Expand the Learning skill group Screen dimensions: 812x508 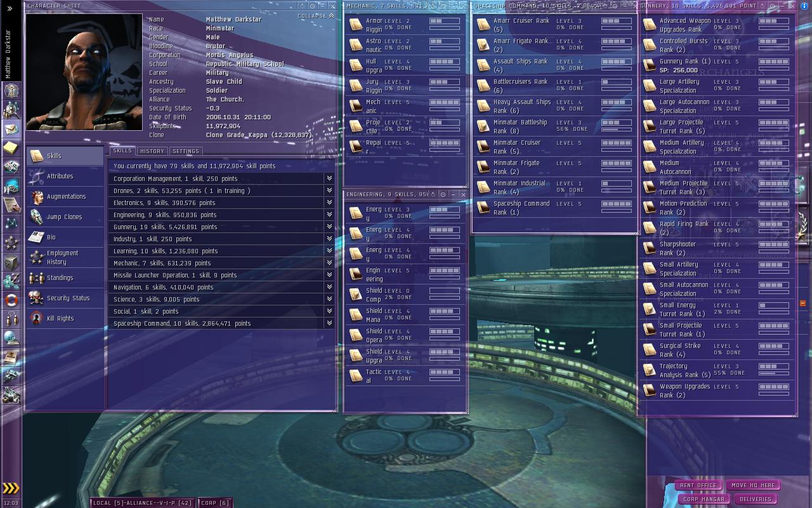[329, 251]
